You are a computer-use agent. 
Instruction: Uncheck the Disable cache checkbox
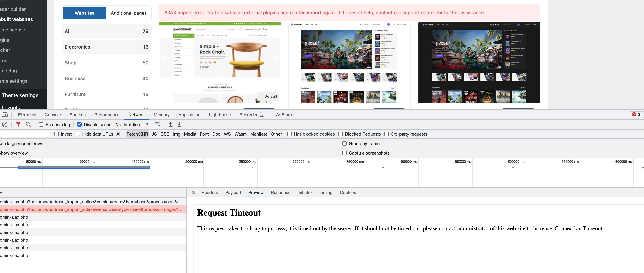79,124
